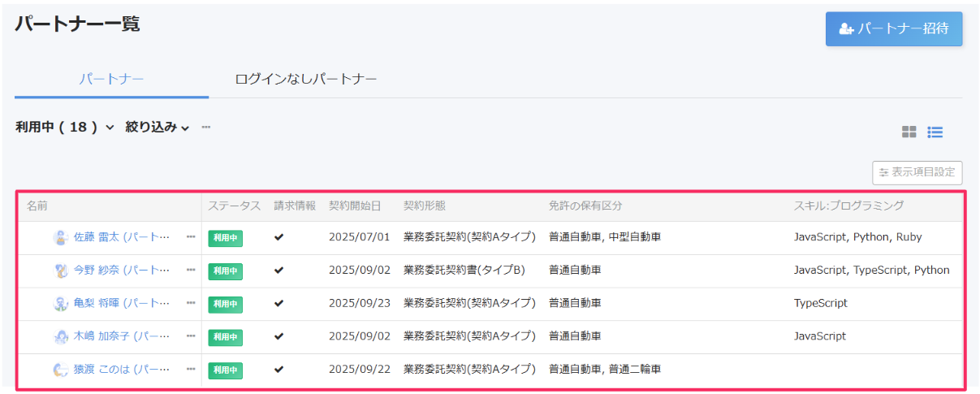Open the ログインなしパートナー tab
The width and height of the screenshot is (980, 394).
click(306, 80)
